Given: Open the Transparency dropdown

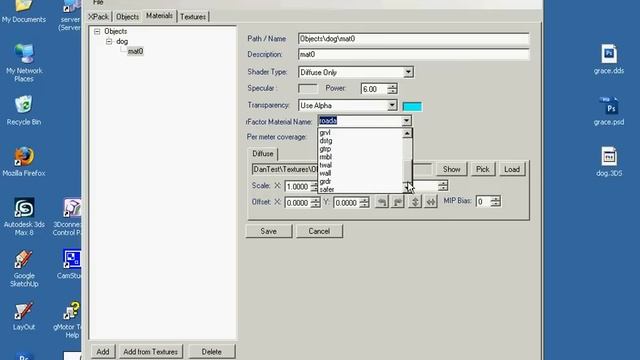Looking at the screenshot, I should 391,105.
